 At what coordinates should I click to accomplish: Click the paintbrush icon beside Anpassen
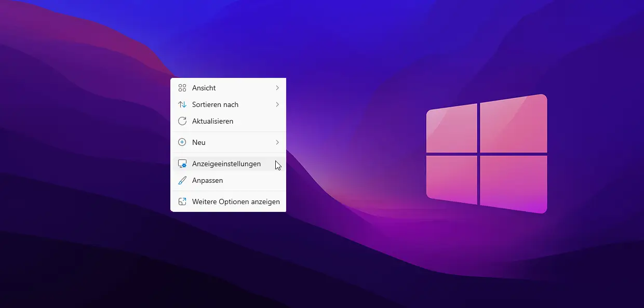(182, 180)
